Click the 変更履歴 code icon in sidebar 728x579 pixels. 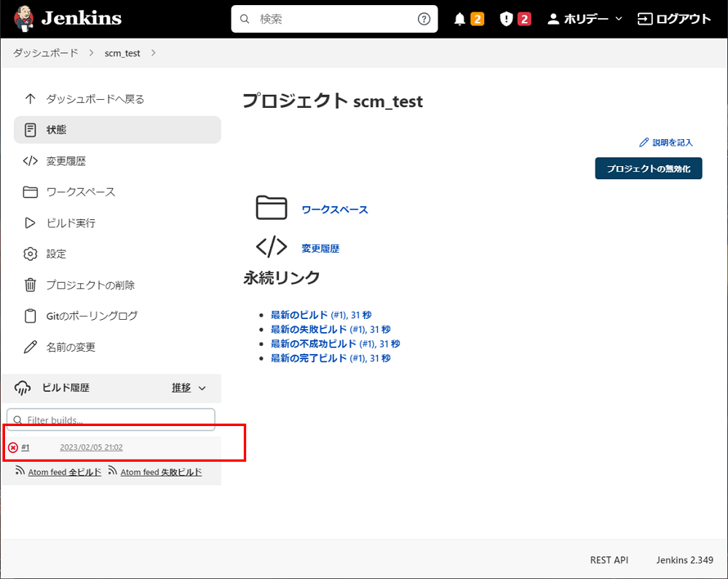[30, 161]
